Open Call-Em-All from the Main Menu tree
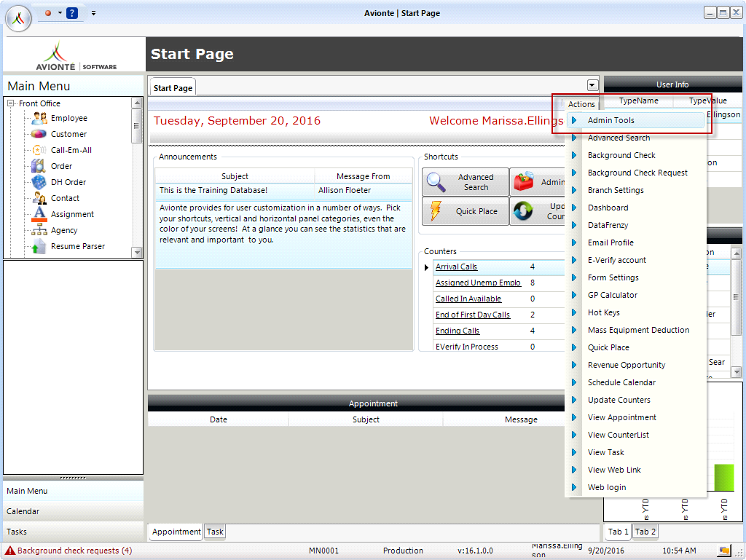 71,150
